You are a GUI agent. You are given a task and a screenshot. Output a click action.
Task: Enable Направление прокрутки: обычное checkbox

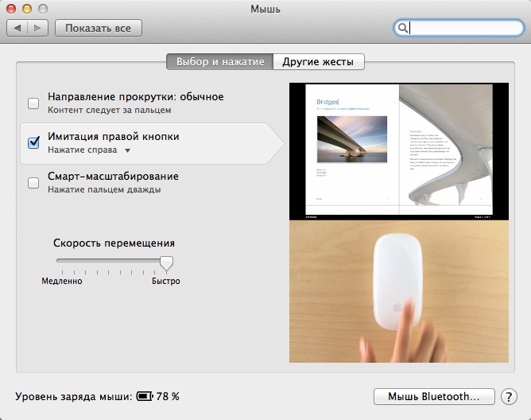coord(33,103)
